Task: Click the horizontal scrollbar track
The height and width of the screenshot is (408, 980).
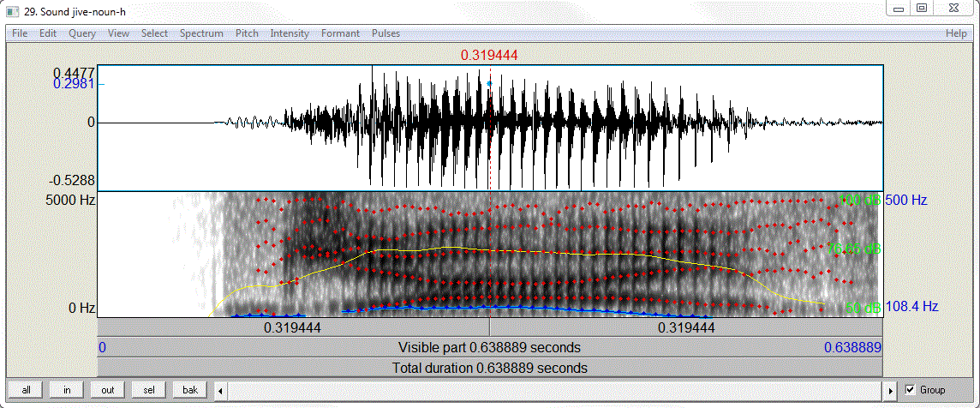Action: pyautogui.click(x=556, y=391)
